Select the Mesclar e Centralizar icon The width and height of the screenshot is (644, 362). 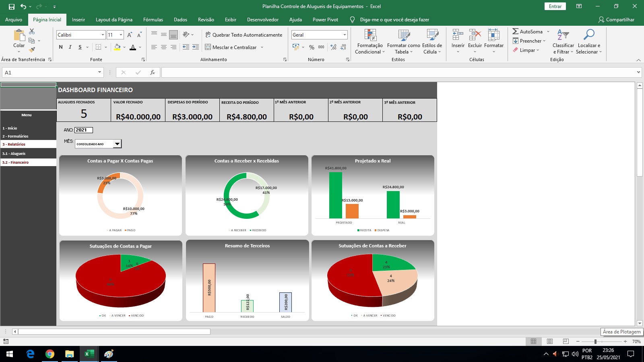tap(208, 47)
